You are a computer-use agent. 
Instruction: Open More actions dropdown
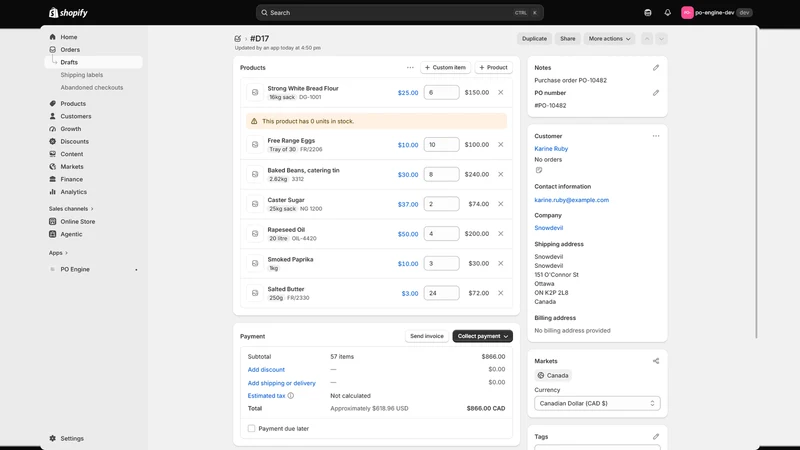click(609, 39)
